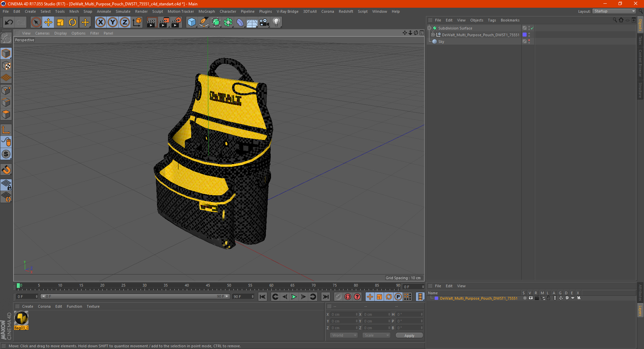This screenshot has width=644, height=349.
Task: Open the File menu
Action: pyautogui.click(x=6, y=11)
